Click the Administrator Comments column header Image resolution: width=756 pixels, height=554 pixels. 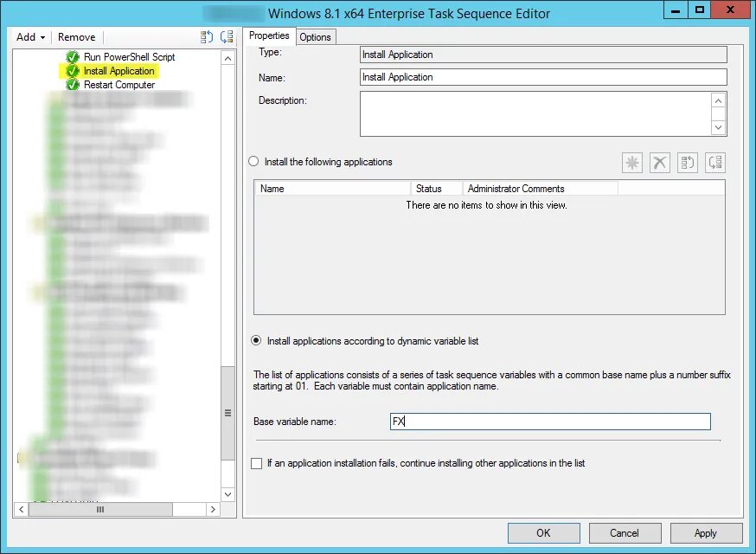[x=540, y=189]
